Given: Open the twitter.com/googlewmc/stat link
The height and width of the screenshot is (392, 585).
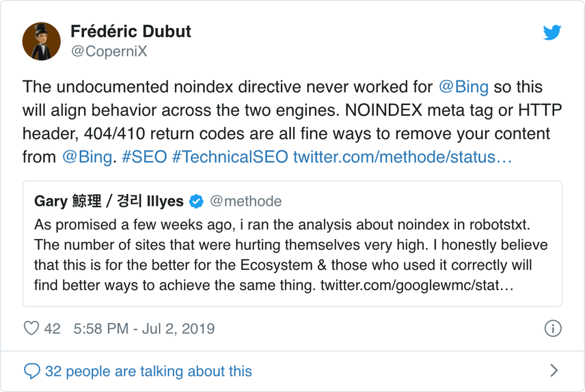Looking at the screenshot, I should point(417,285).
